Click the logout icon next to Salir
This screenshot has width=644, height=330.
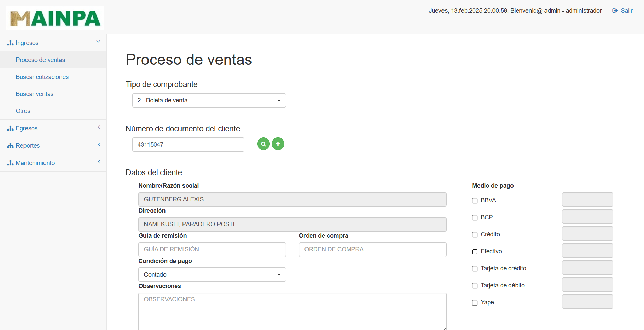coord(614,10)
